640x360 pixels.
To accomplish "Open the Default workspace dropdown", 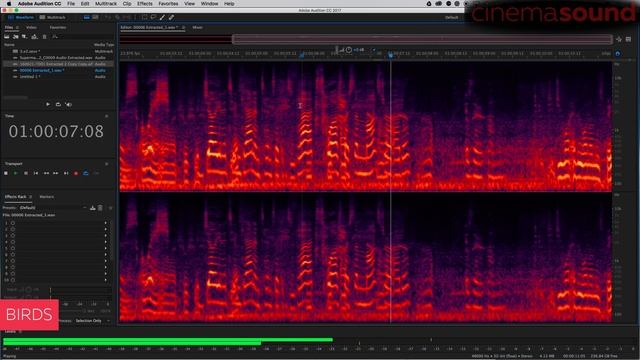I will pyautogui.click(x=451, y=18).
